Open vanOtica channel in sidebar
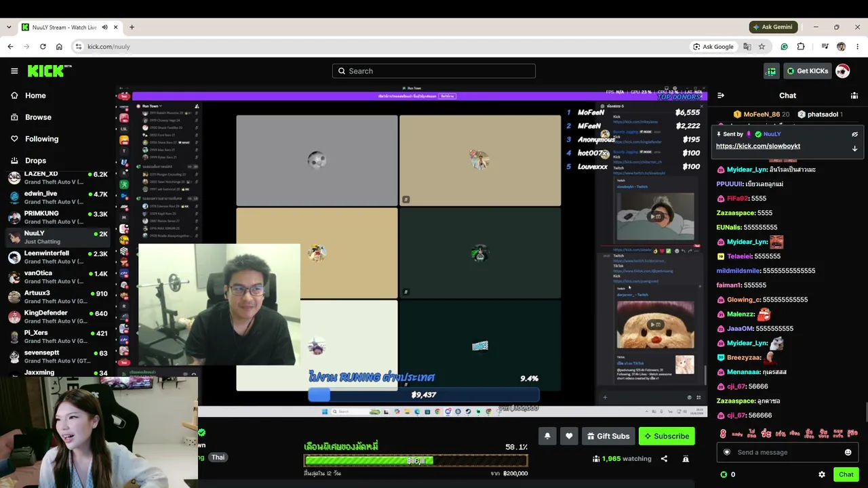The image size is (868, 488). pyautogui.click(x=58, y=277)
